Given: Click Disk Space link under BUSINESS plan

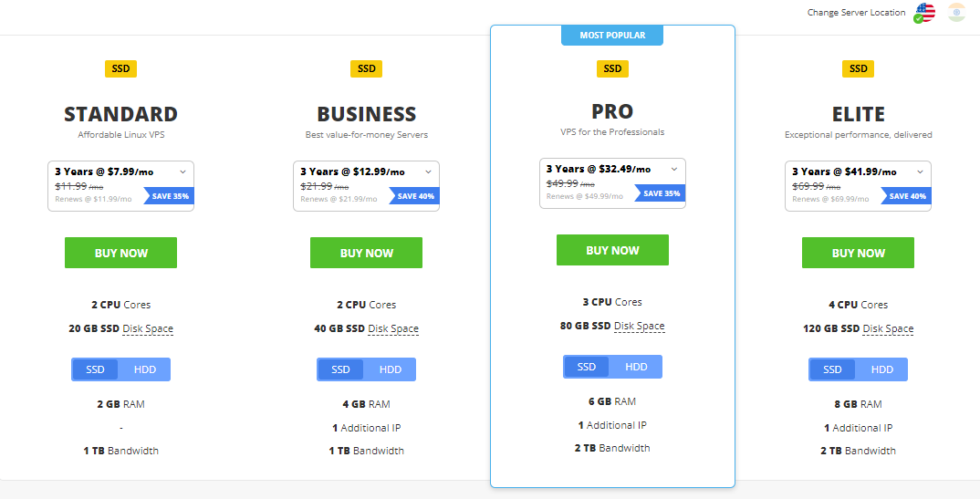Looking at the screenshot, I should 393,329.
